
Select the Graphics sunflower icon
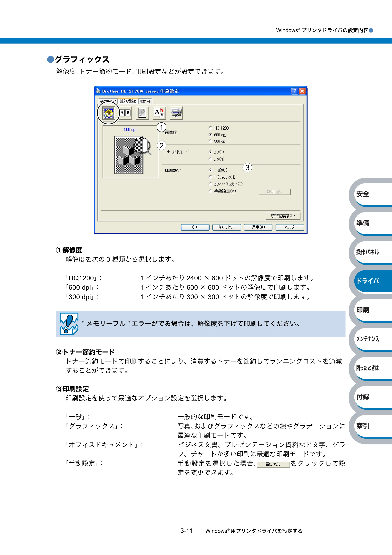pyautogui.click(x=109, y=113)
